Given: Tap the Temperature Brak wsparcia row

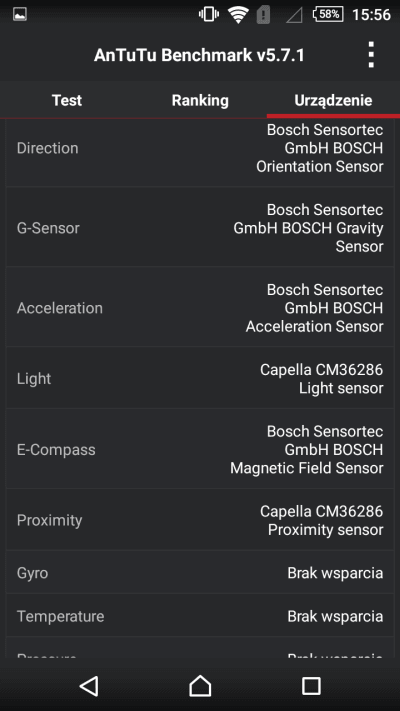Looking at the screenshot, I should (200, 616).
